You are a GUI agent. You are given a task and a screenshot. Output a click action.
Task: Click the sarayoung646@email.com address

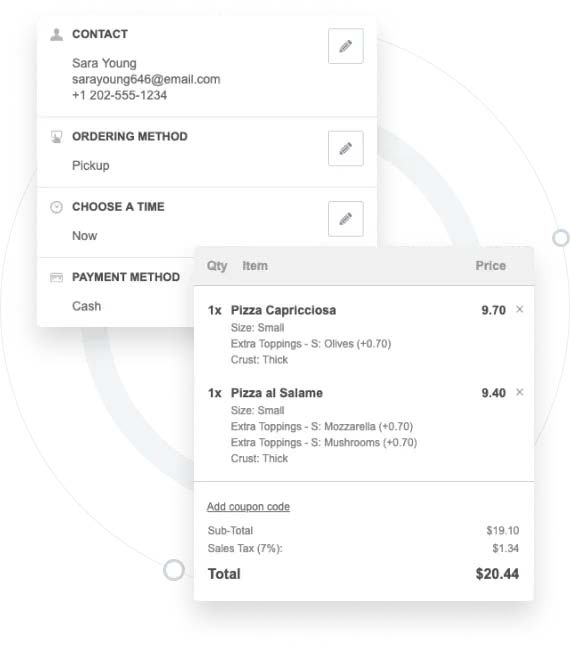tap(146, 79)
